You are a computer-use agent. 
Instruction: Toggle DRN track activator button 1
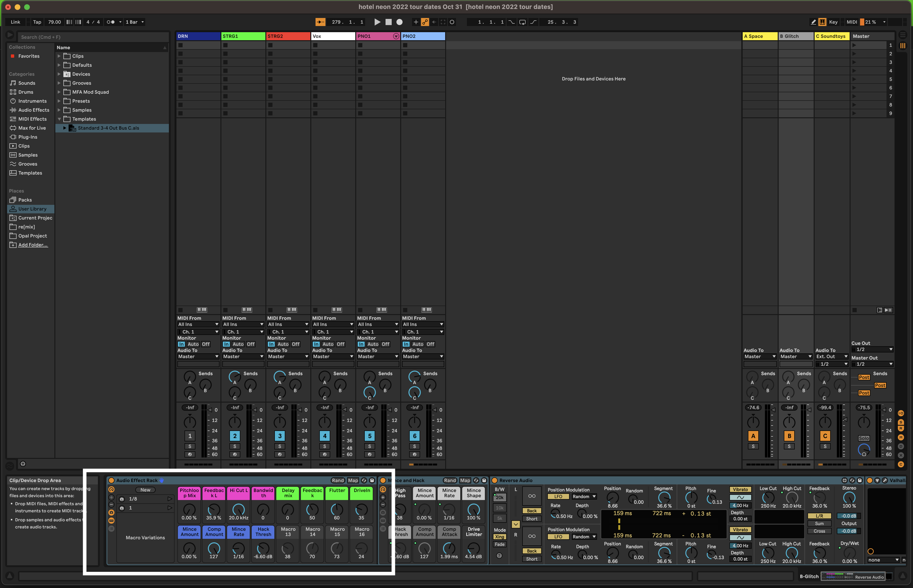(190, 436)
